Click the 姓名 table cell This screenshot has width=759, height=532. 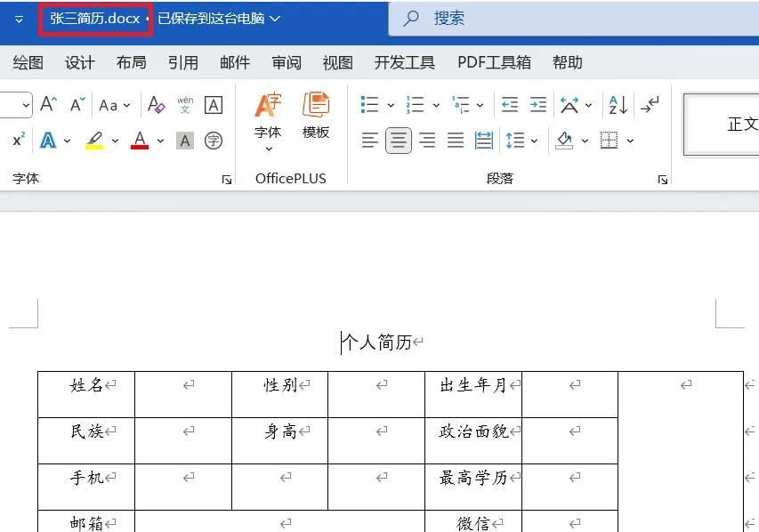pyautogui.click(x=86, y=394)
